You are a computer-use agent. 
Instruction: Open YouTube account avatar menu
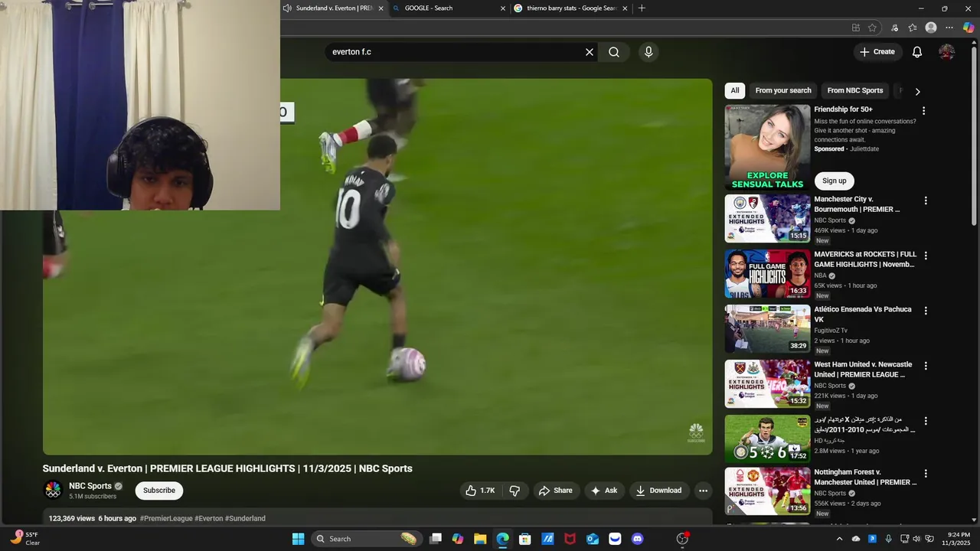tap(947, 52)
